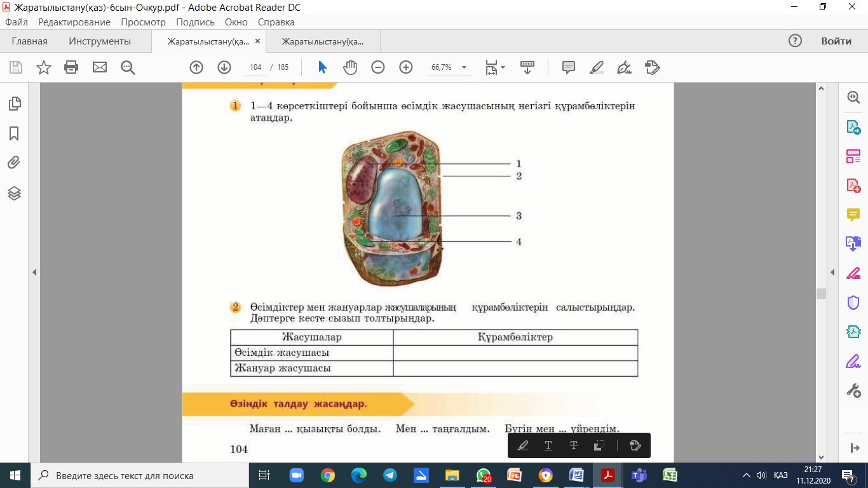
Task: Expand the left navigation pane arrow
Action: click(35, 272)
